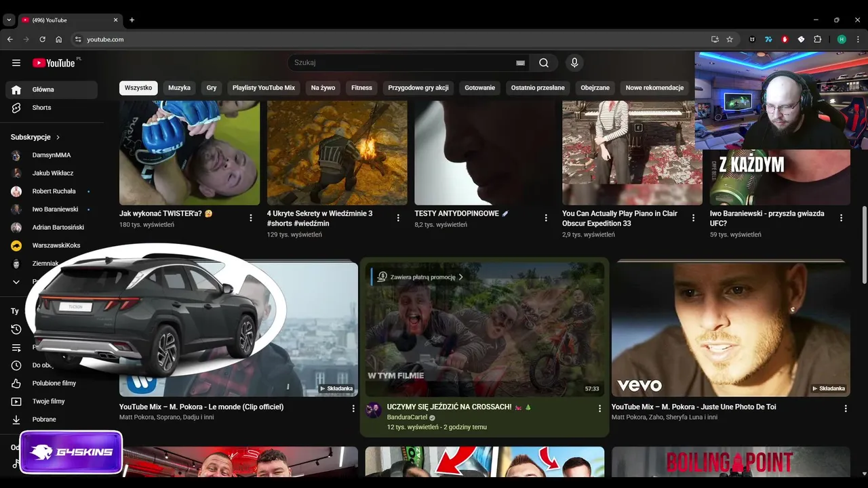Screen dimensions: 868x488
Task: Open Pobrane downloads in sidebar
Action: click(x=52, y=420)
